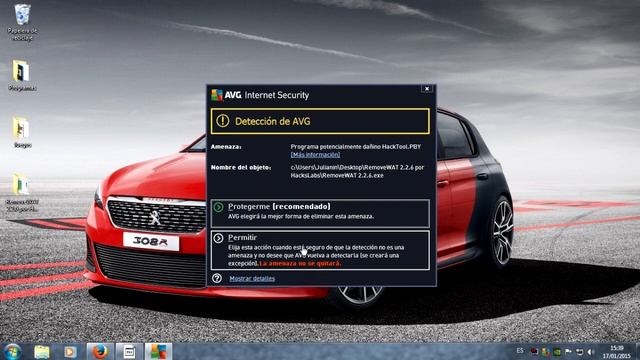The image size is (640, 360).
Task: Click the RemoveWAT 2.2.6.exe object path
Action: [357, 171]
